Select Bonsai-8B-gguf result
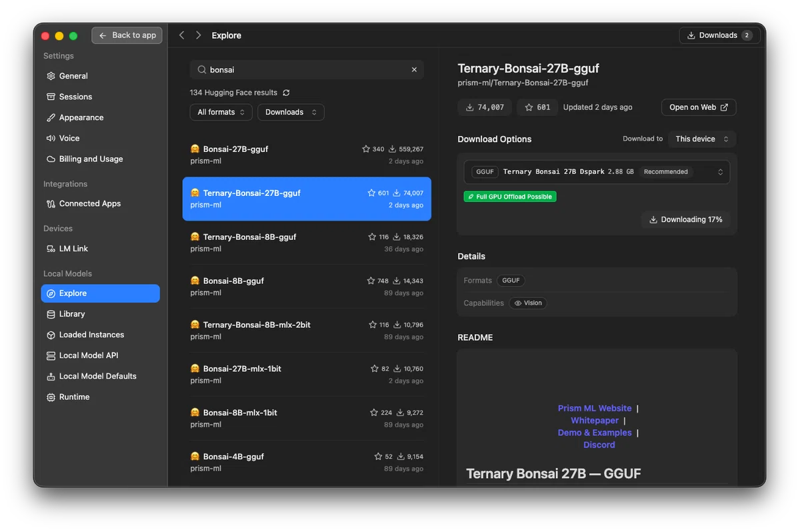Viewport: 800px width, 532px height. tap(307, 287)
